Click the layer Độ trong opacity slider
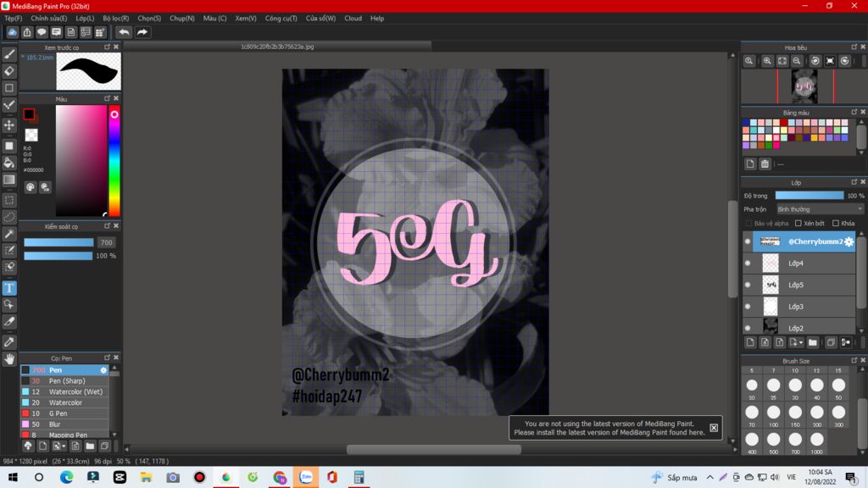 point(810,196)
